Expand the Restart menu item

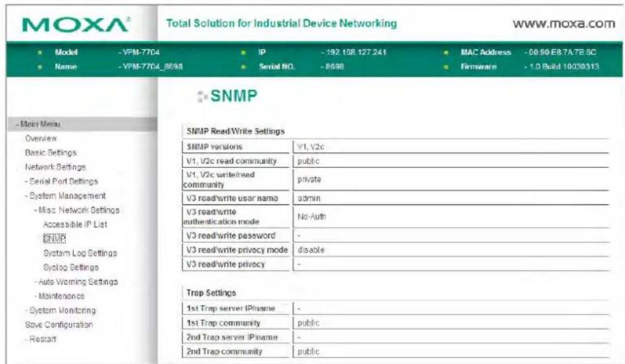tap(43, 339)
